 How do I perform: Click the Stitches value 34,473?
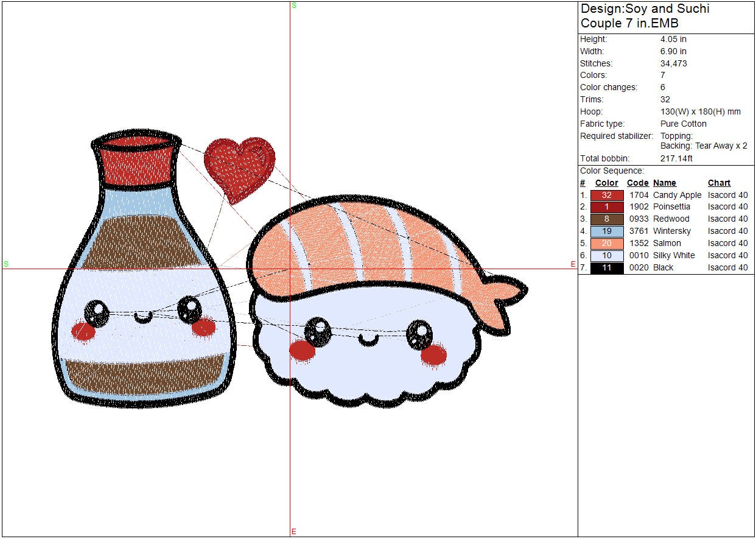tap(674, 63)
